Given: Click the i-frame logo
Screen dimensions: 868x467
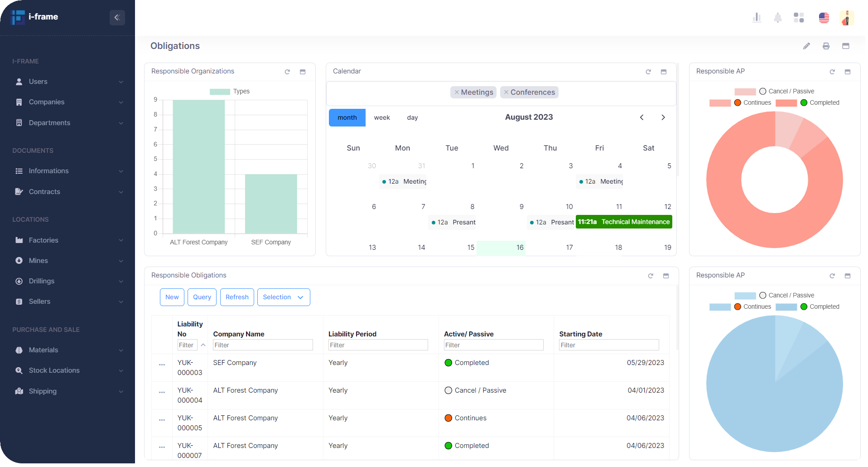Looking at the screenshot, I should coord(34,17).
